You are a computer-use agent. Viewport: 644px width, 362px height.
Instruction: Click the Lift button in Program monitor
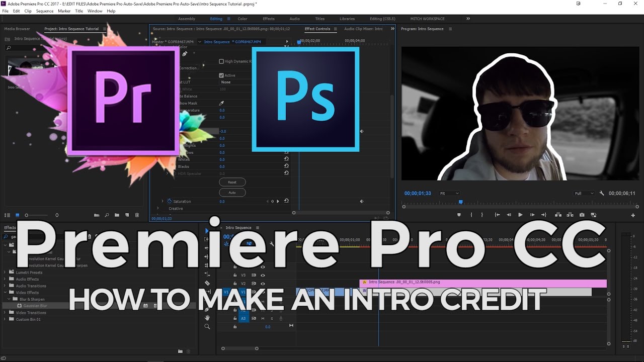pos(558,215)
